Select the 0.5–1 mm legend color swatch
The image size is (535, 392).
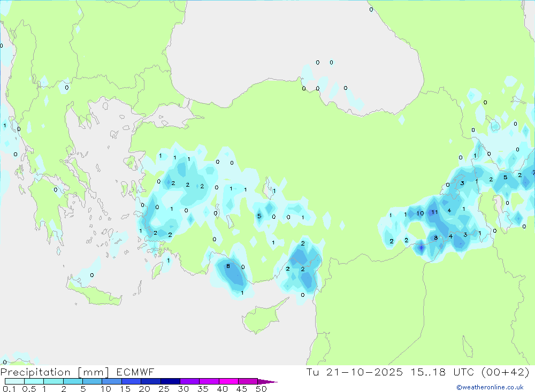pos(34,381)
